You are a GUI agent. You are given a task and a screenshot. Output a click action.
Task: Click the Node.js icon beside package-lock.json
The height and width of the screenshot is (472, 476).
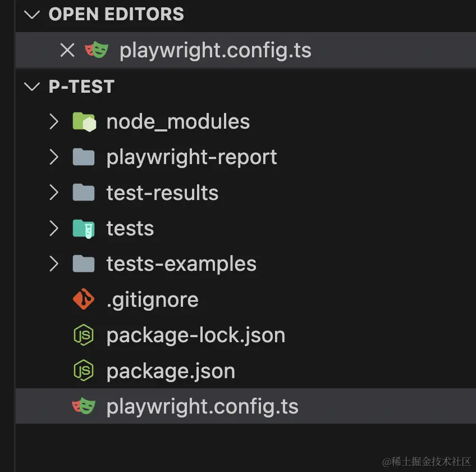(84, 335)
